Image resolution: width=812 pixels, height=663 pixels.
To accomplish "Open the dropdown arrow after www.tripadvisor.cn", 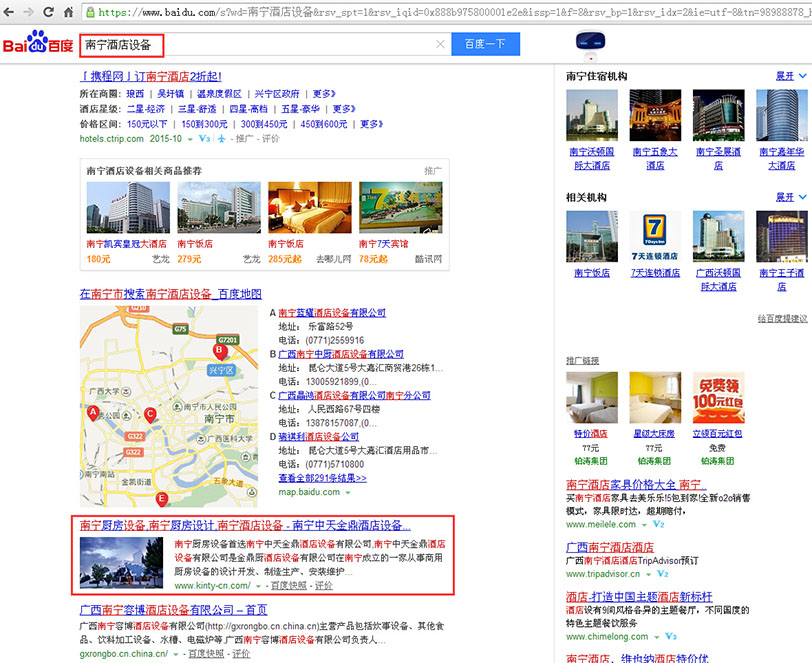I will [648, 574].
